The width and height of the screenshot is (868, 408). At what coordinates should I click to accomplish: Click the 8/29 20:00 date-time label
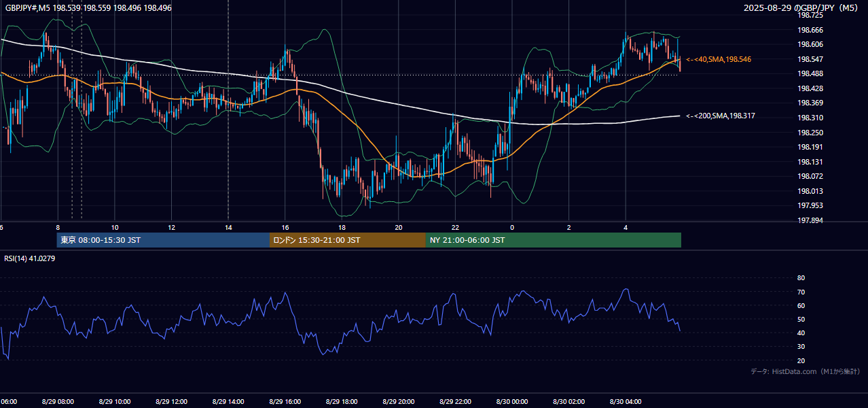(399, 402)
